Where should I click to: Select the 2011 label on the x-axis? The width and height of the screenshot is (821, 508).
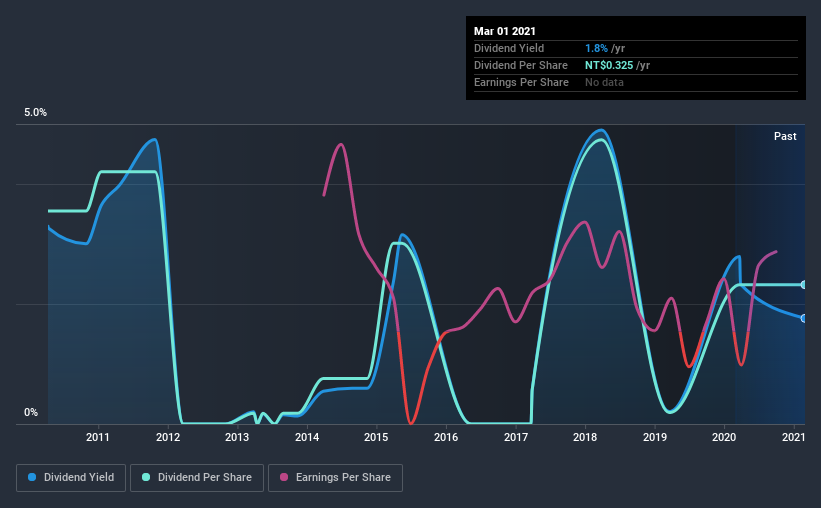tap(97, 437)
